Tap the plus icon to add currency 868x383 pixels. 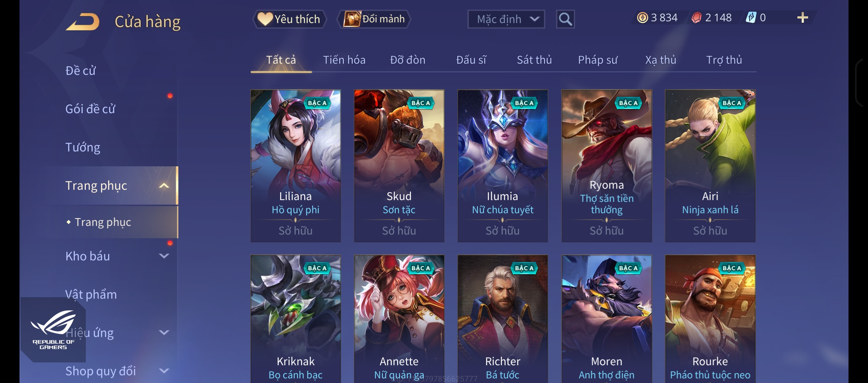pos(802,18)
